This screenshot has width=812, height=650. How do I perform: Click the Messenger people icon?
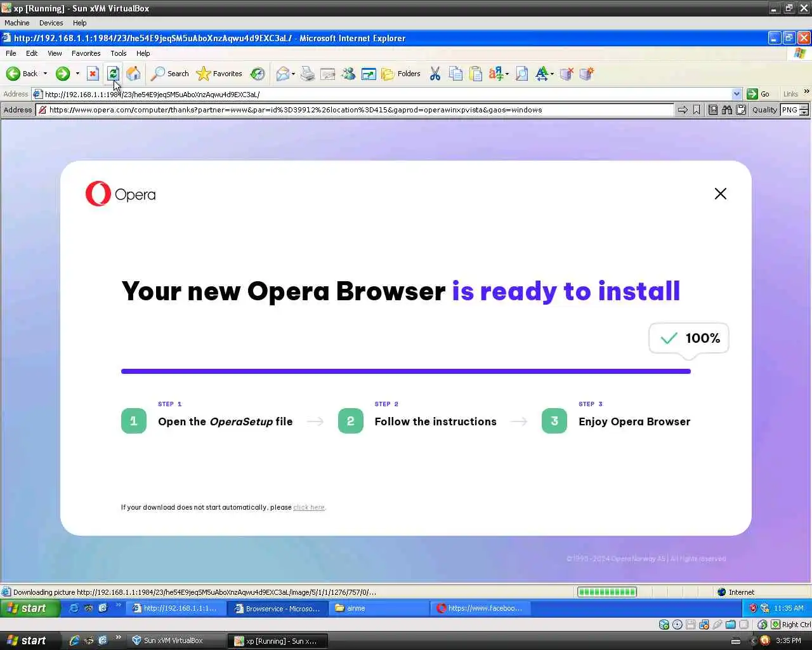click(348, 74)
